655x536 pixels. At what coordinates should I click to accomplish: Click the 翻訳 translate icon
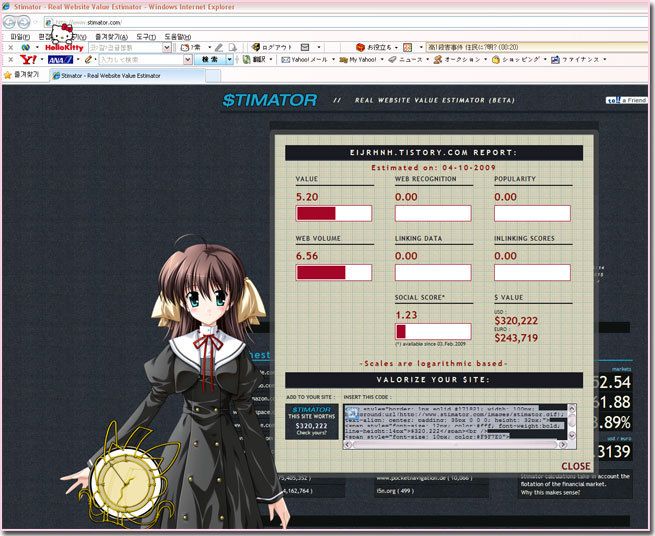[x=247, y=60]
